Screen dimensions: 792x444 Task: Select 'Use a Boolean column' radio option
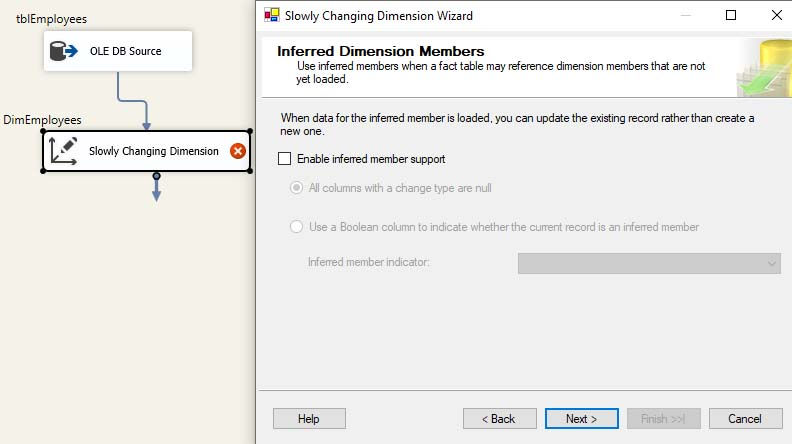click(296, 227)
